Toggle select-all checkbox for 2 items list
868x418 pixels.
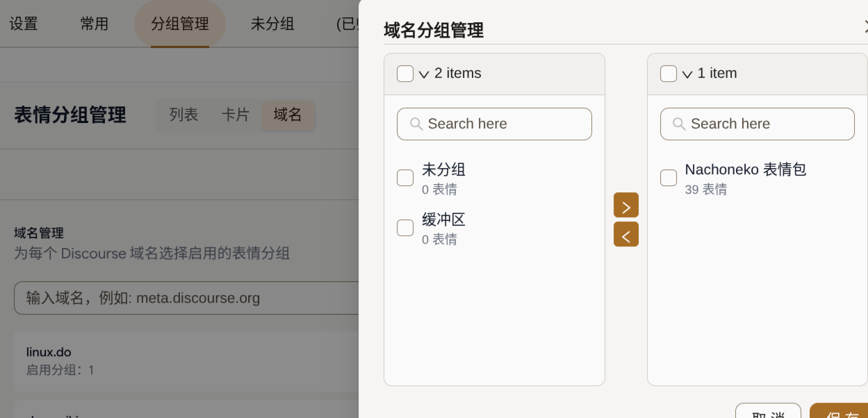pos(405,74)
